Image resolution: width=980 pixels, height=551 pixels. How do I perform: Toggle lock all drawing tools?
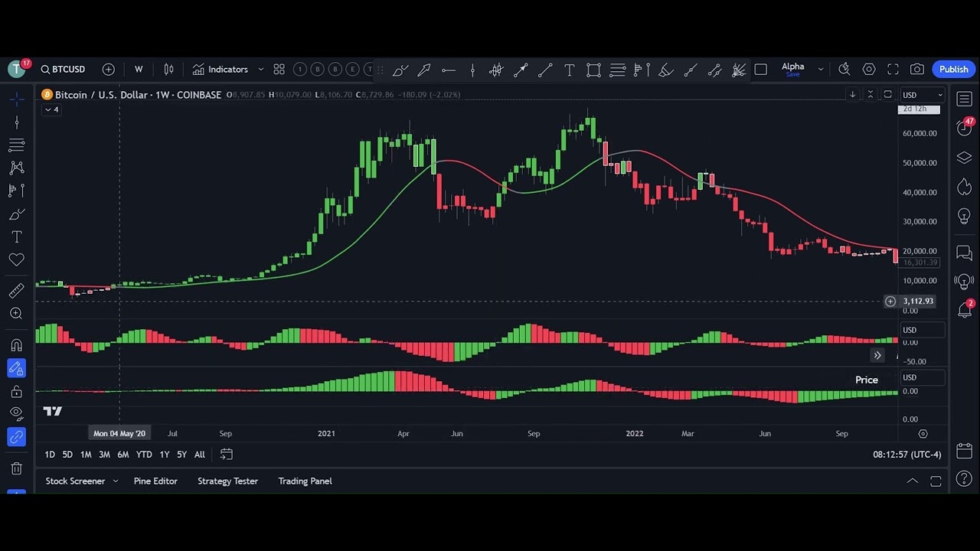(x=17, y=392)
